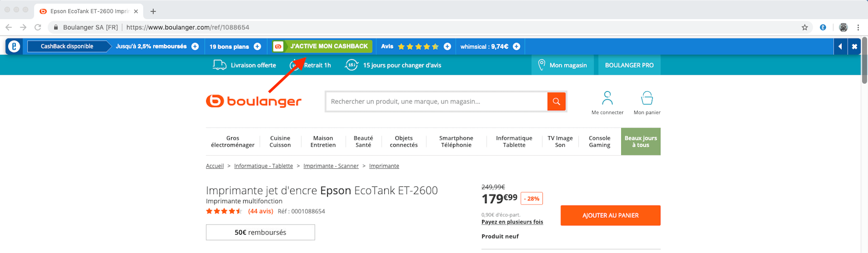Open a new browser tab
This screenshot has width=868, height=253.
(x=153, y=11)
